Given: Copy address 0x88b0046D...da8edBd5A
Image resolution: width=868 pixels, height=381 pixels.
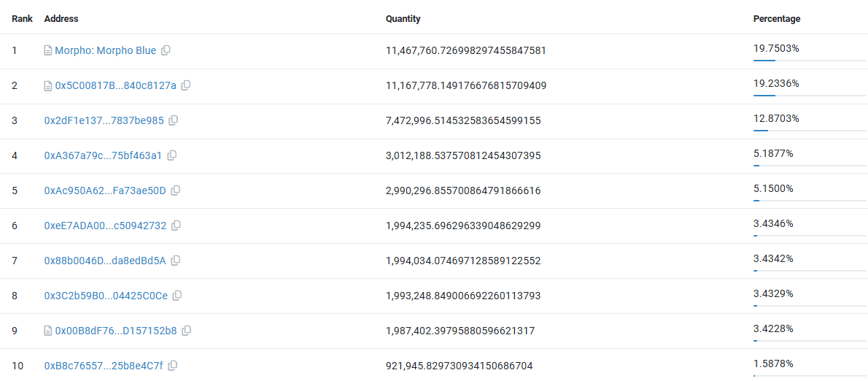Looking at the screenshot, I should (x=176, y=261).
